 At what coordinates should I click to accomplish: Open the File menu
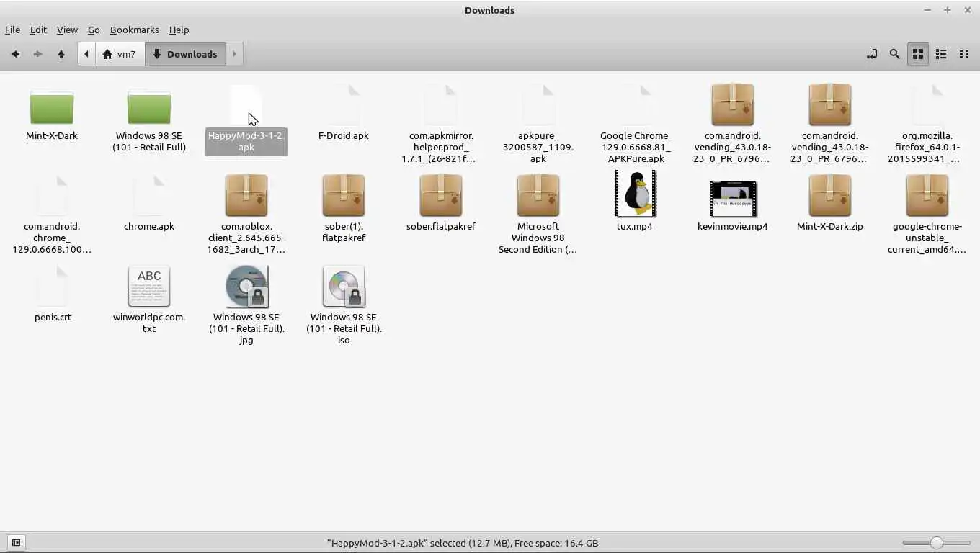(12, 30)
